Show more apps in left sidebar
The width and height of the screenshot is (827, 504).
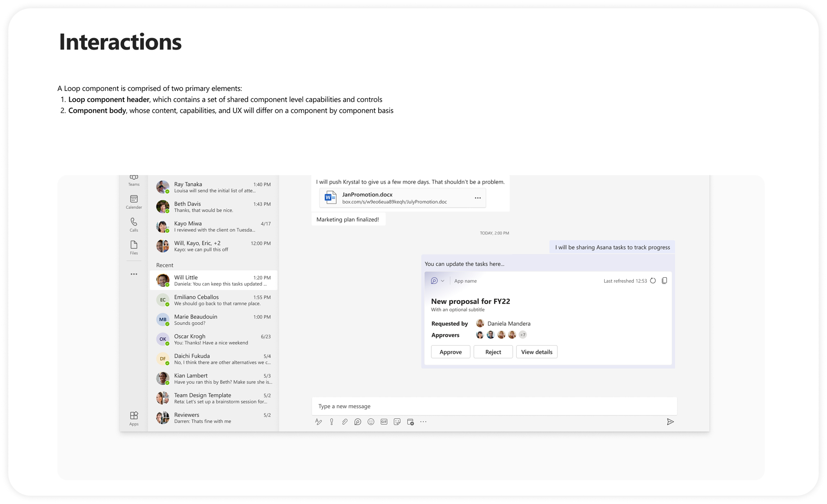(x=133, y=274)
